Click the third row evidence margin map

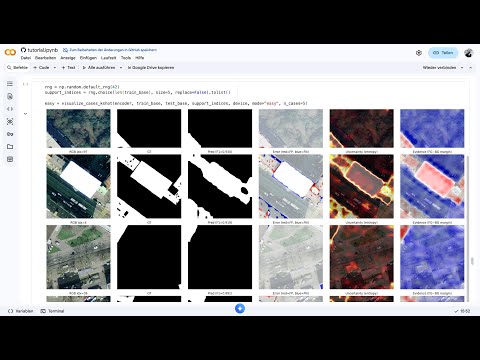(432, 257)
